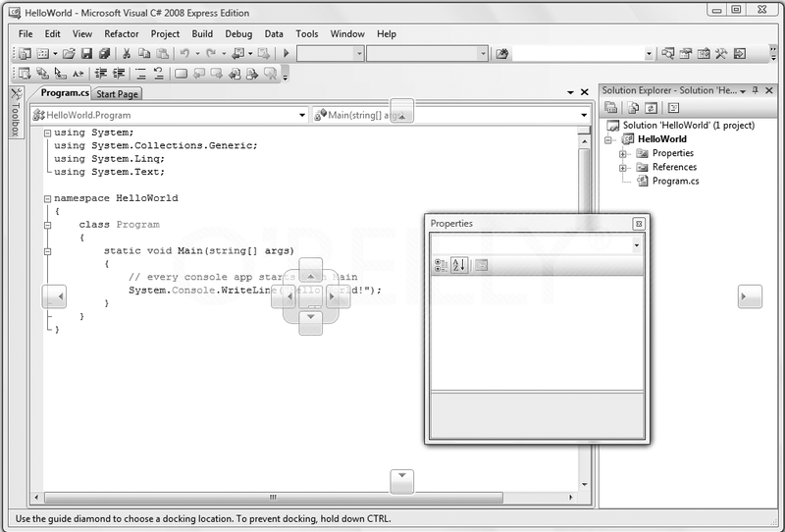
Task: Click Display an Object Member List icon
Action: coord(25,74)
